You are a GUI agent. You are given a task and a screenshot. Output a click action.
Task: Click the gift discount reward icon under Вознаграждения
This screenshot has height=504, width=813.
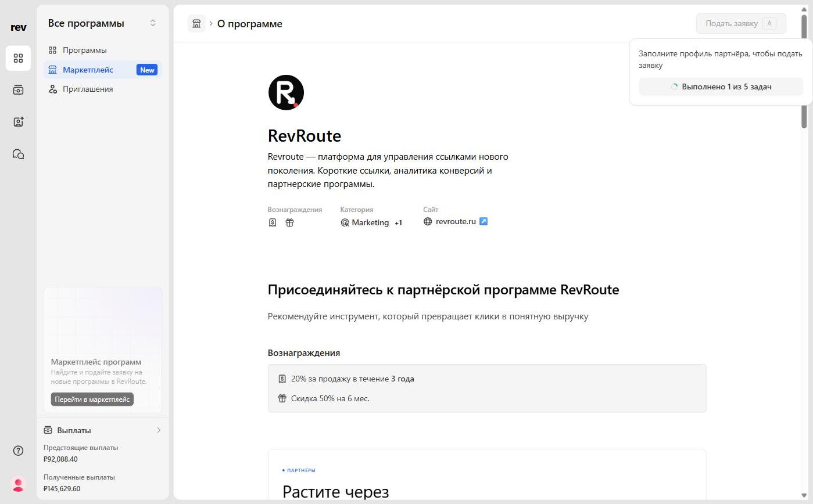click(x=289, y=222)
